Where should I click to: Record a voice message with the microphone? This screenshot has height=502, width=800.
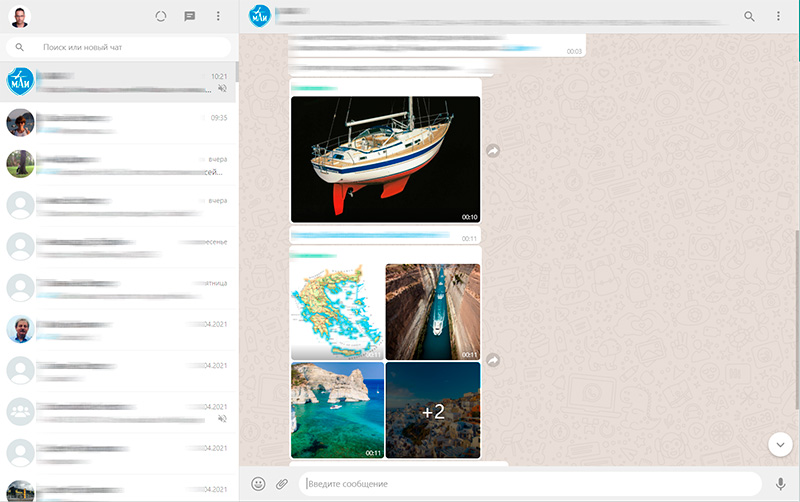click(x=780, y=484)
